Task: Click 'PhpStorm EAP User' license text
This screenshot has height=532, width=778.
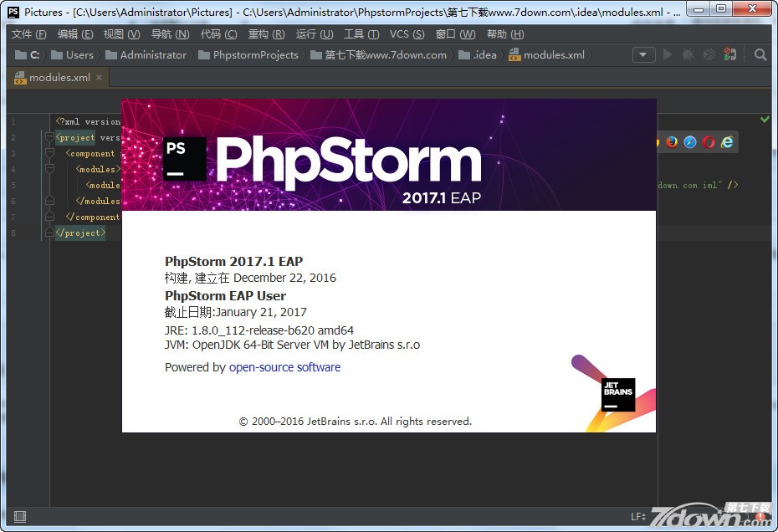Action: pyautogui.click(x=225, y=296)
